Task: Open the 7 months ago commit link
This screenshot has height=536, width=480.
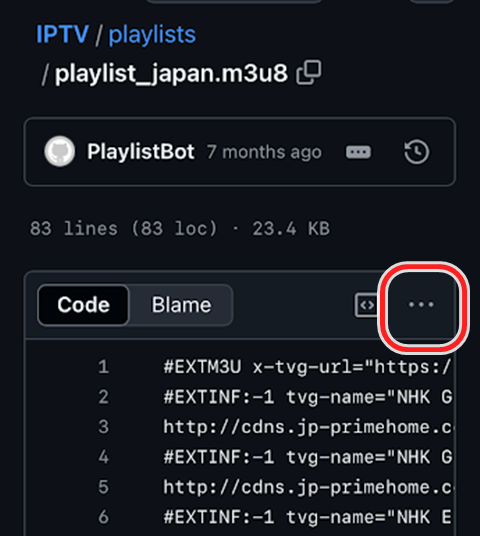Action: point(264,152)
